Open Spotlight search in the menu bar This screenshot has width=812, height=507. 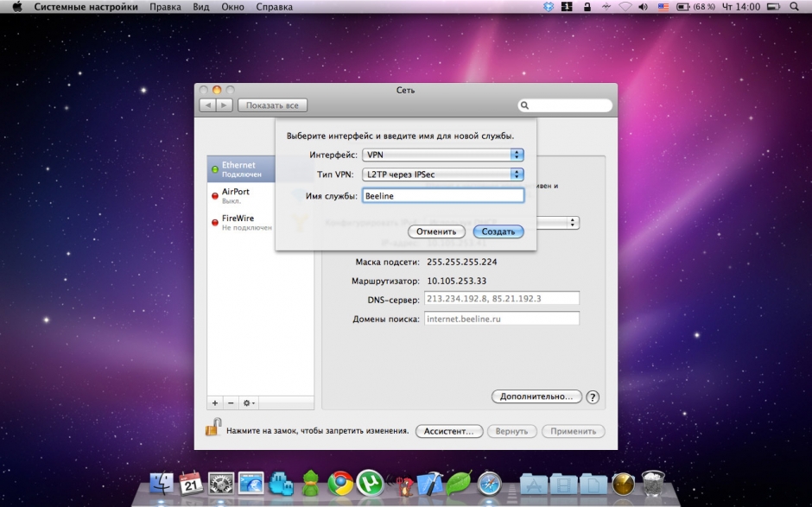click(795, 7)
